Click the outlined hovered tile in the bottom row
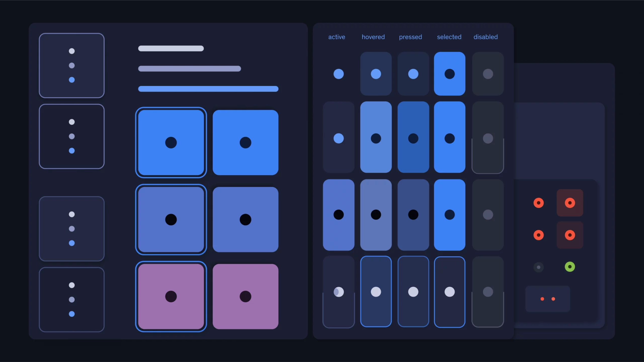644x362 pixels. point(376,292)
